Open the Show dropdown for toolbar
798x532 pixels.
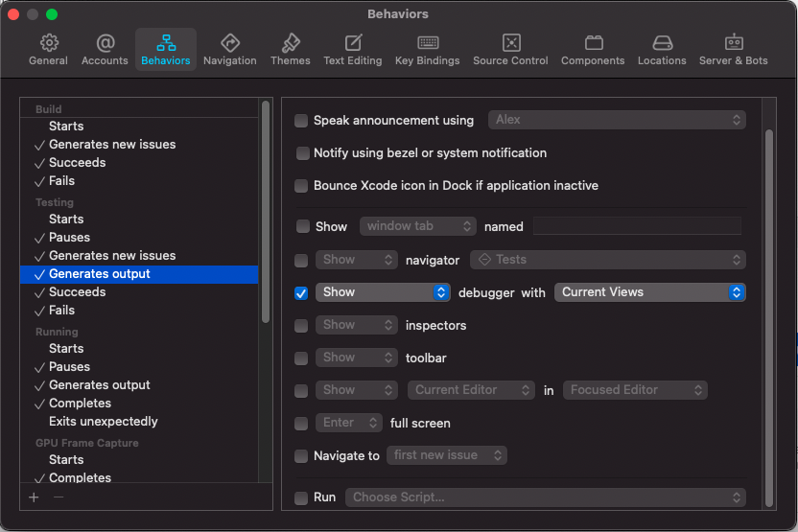point(357,358)
